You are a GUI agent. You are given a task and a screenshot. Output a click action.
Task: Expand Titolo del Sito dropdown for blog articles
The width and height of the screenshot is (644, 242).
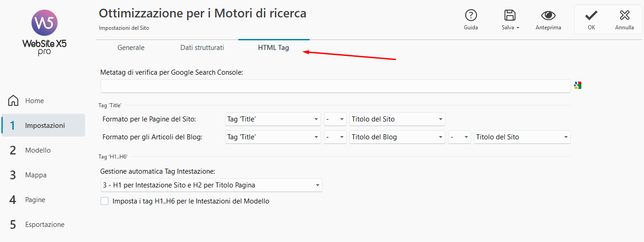(522, 137)
